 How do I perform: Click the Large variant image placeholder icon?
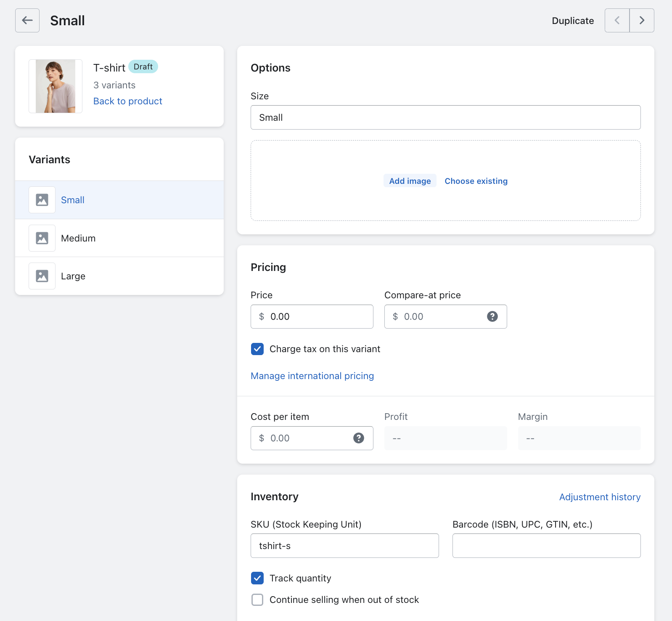click(42, 276)
